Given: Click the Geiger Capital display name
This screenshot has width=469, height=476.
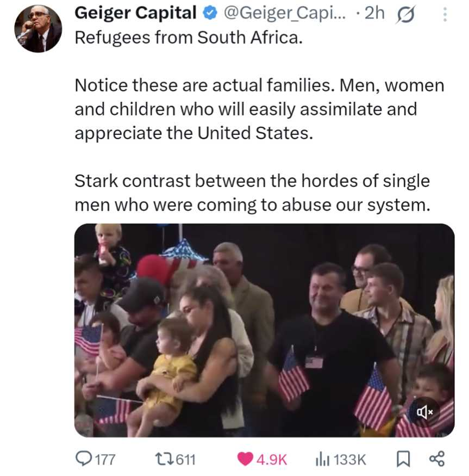Looking at the screenshot, I should (135, 13).
